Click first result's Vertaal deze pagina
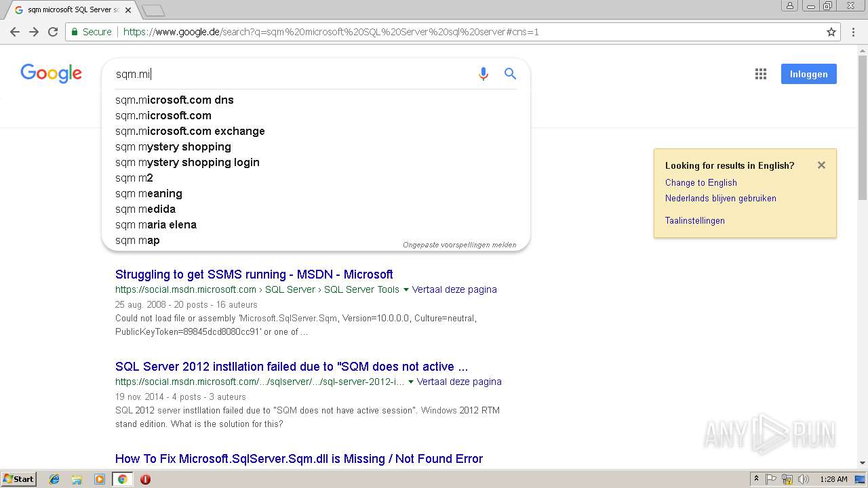This screenshot has height=488, width=868. pos(454,289)
